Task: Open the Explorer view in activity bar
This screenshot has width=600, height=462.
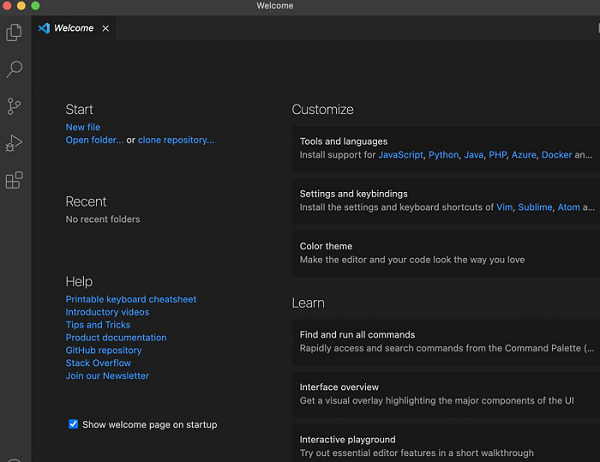Action: 14,33
